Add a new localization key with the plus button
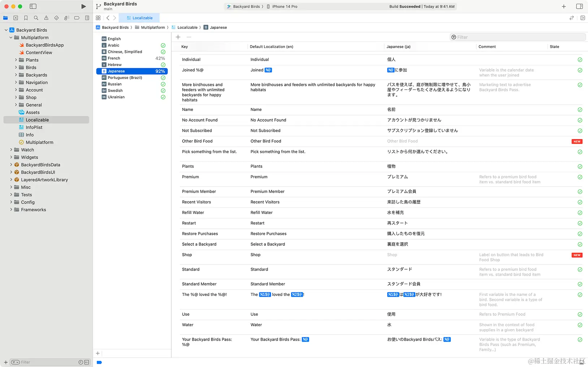 178,37
